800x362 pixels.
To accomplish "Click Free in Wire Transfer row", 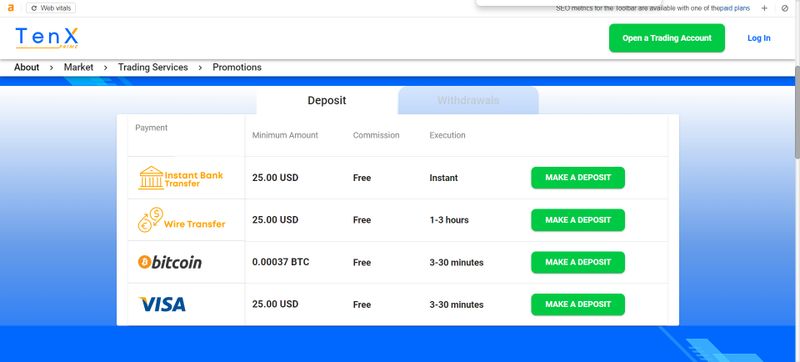I will click(362, 220).
